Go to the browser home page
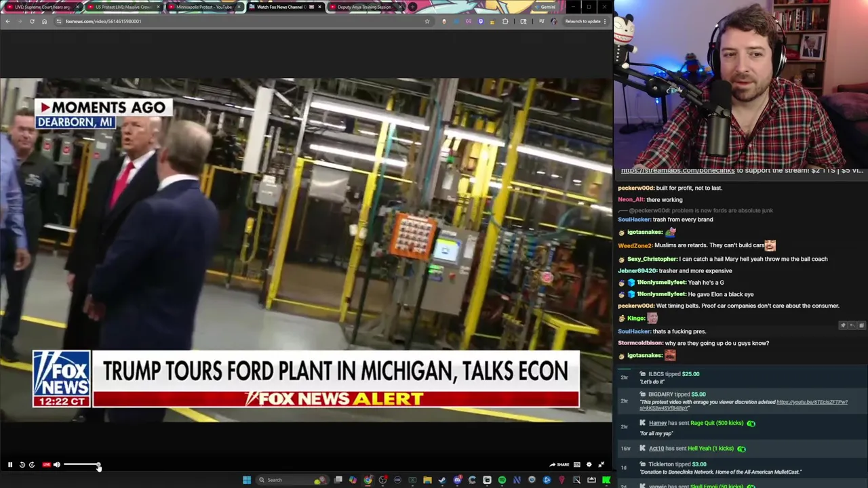The height and width of the screenshot is (488, 868). pos(44,21)
